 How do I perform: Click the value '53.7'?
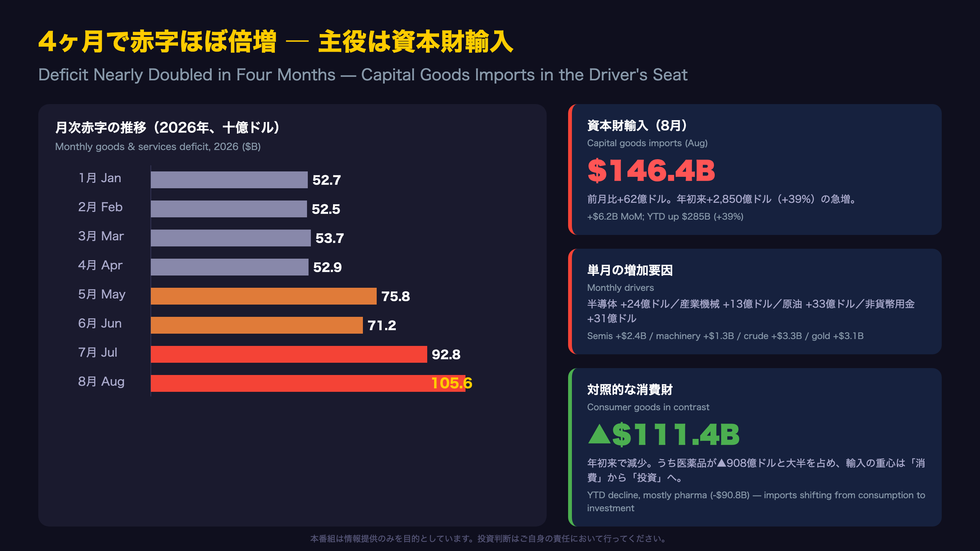(330, 238)
